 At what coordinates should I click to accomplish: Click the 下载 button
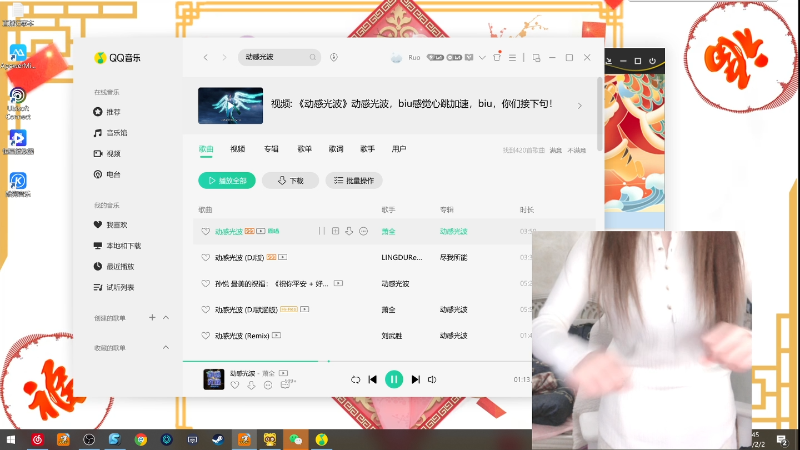point(290,181)
